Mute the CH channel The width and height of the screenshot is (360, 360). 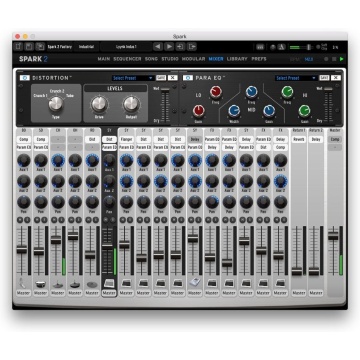[54, 220]
